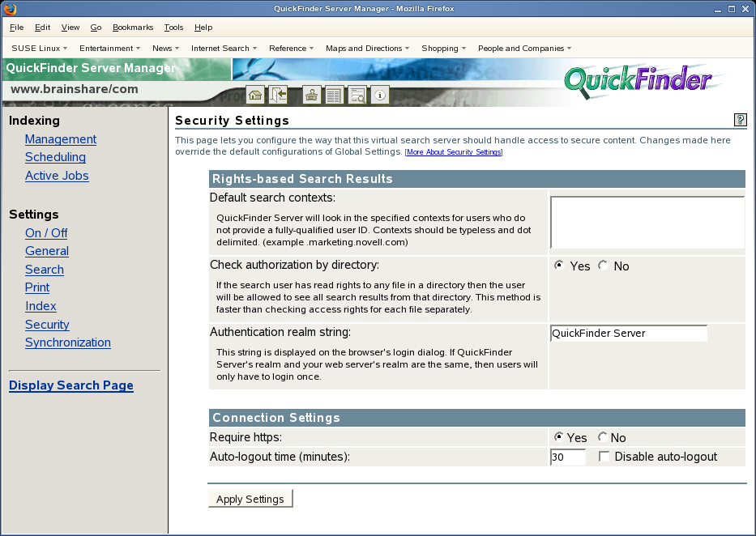This screenshot has width=756, height=536.
Task: Open the help question-mark icon for Security Settings
Action: coord(740,120)
